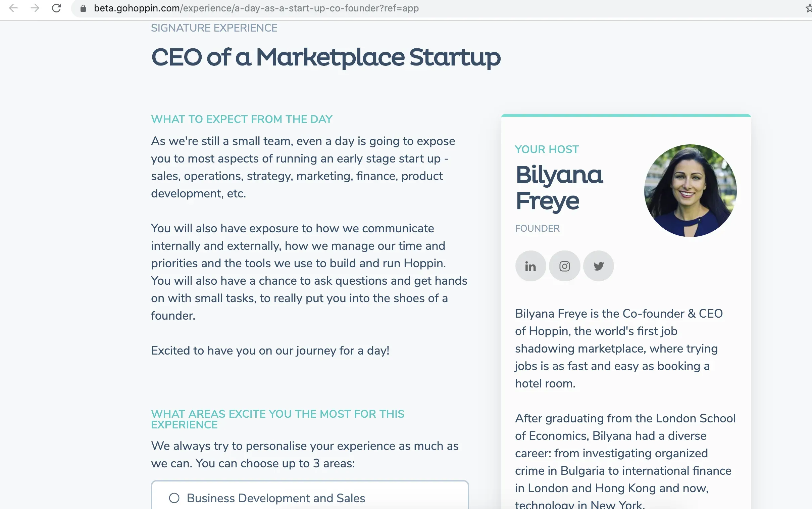
Task: Click the bio paragraph about London School of Economics
Action: tap(625, 461)
